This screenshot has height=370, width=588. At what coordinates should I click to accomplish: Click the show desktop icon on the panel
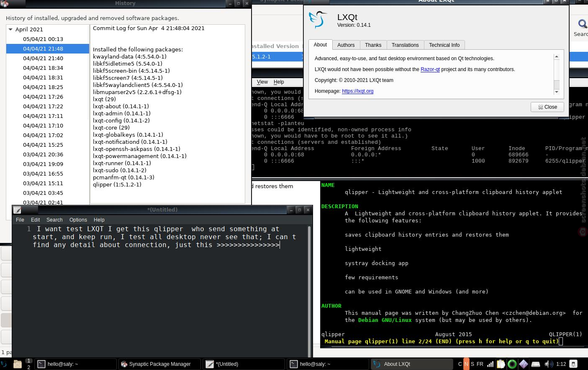pos(573,364)
